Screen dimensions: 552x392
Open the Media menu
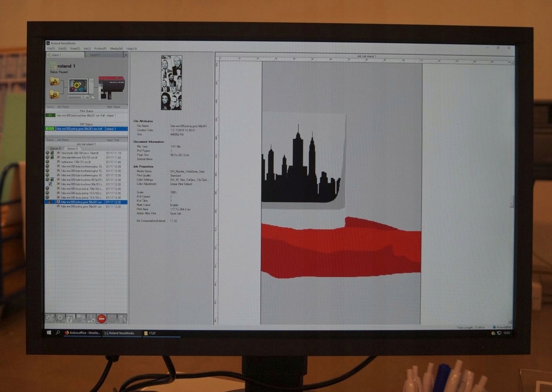click(116, 49)
